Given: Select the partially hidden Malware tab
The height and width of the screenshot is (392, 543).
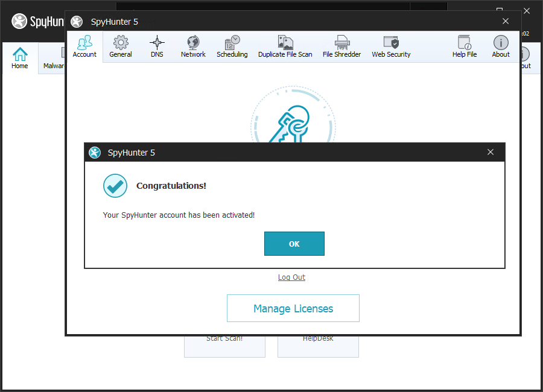Looking at the screenshot, I should click(53, 66).
